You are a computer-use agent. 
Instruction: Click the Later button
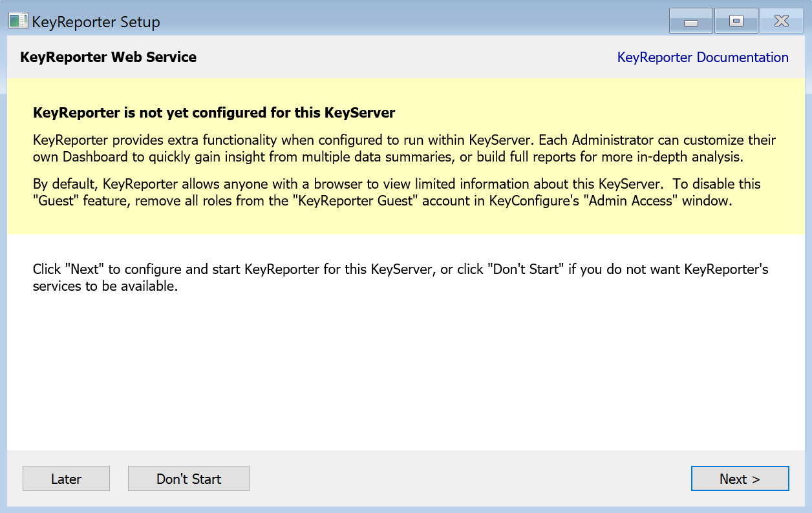(x=66, y=479)
